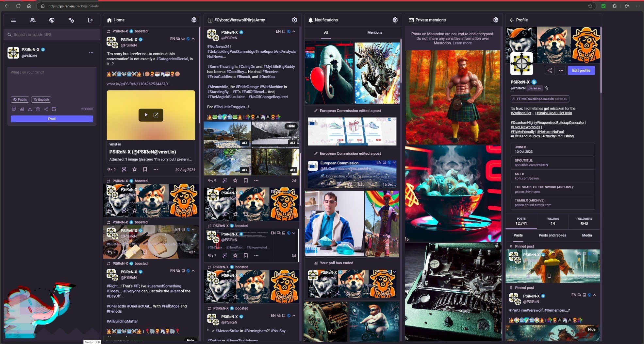
Task: Boost the Home post dated 20 Aug 2024
Action: click(x=124, y=169)
